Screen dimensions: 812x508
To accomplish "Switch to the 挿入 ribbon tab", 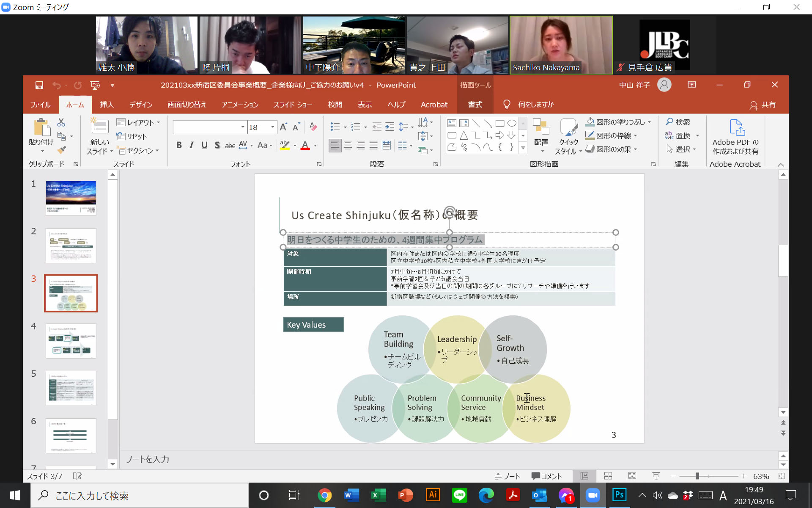I will 107,105.
